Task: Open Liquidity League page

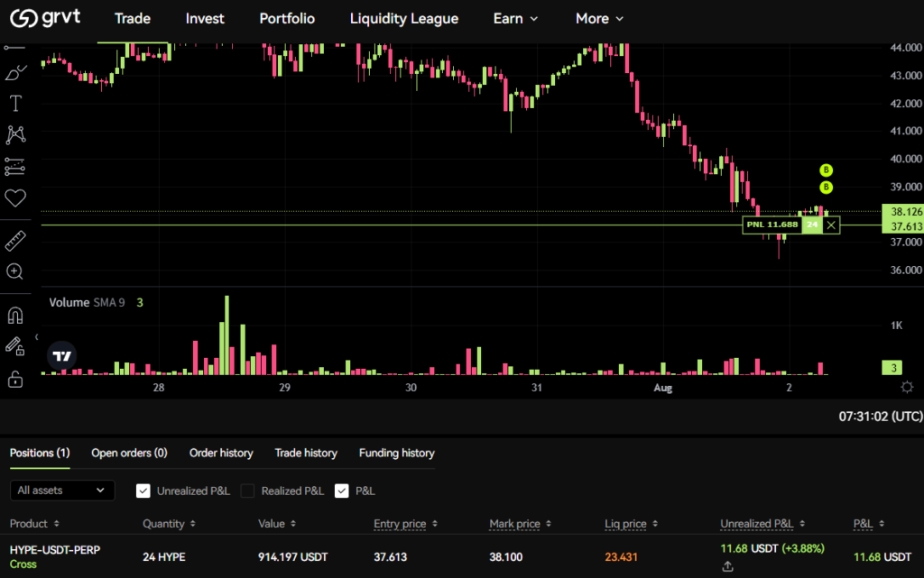Action: click(404, 19)
